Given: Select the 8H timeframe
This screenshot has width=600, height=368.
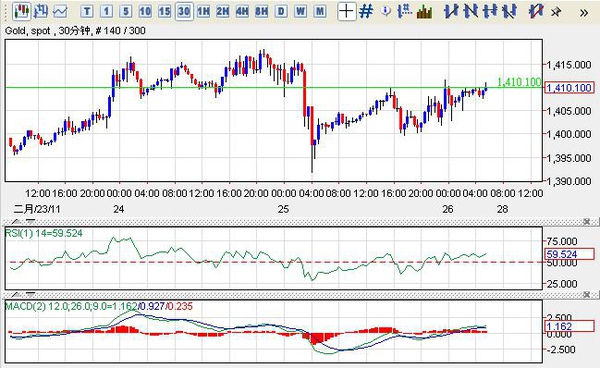Looking at the screenshot, I should coord(261,11).
